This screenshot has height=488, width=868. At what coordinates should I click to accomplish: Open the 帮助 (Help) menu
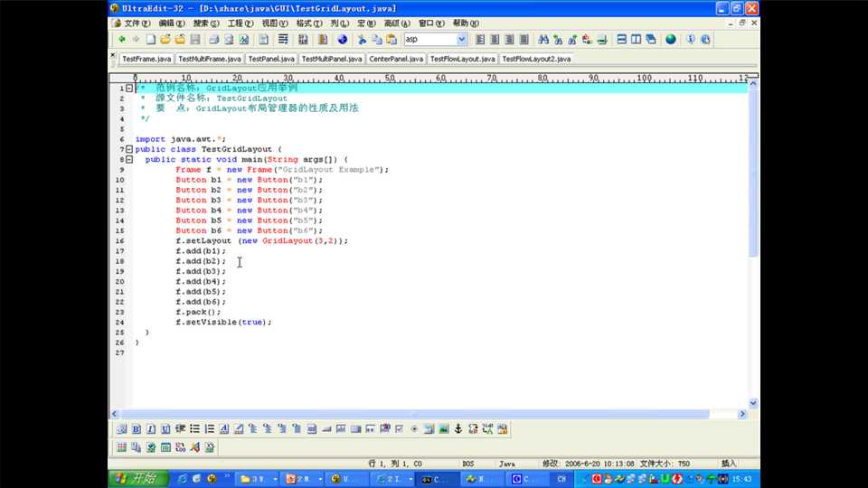466,23
